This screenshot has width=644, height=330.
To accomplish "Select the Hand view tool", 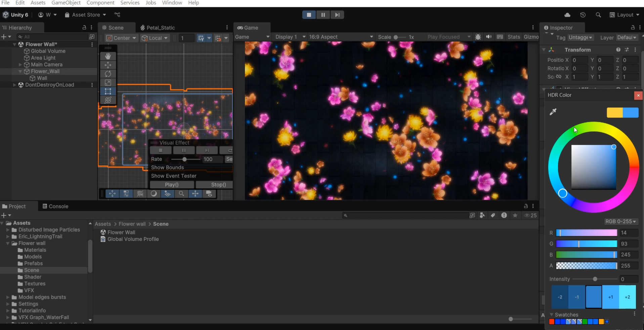I will click(x=108, y=56).
